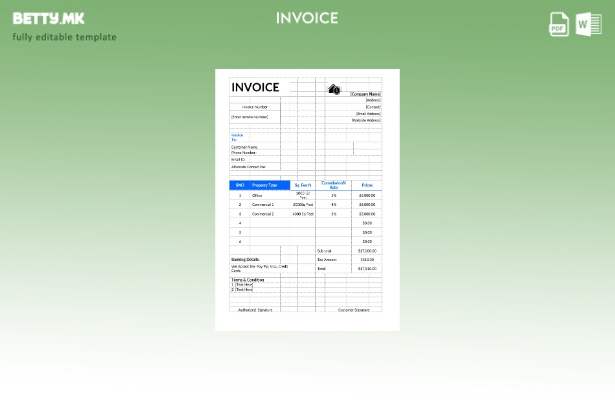Click the BETTY.MK logo
This screenshot has height=400, width=615.
[x=49, y=18]
